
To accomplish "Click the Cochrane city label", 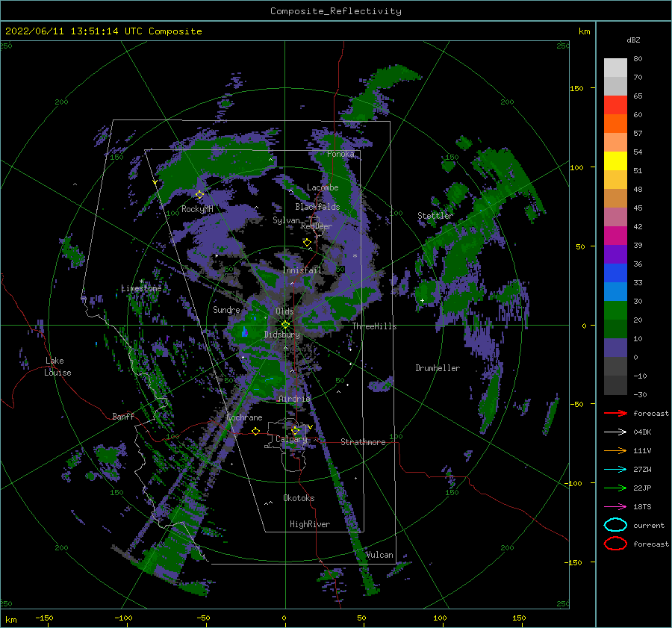I will (244, 417).
